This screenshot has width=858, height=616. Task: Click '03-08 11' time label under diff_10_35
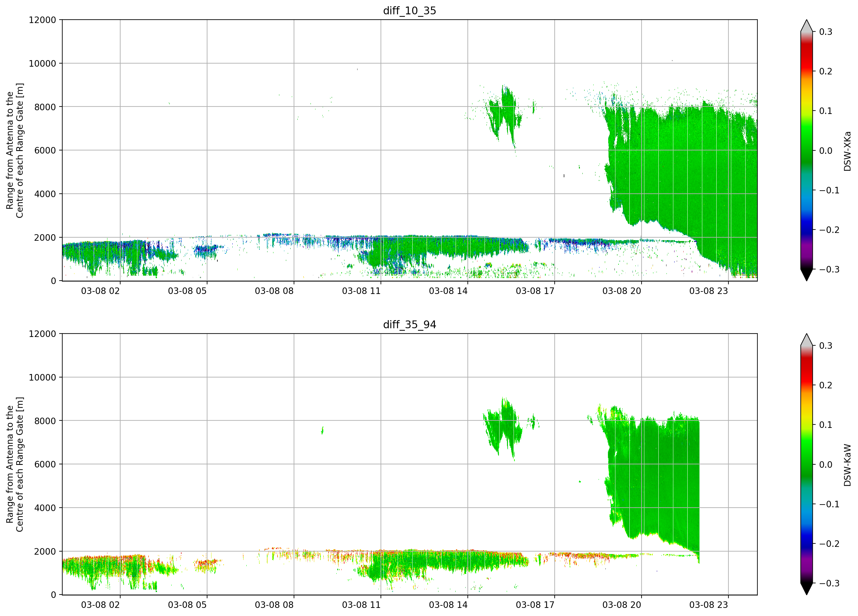click(x=361, y=291)
